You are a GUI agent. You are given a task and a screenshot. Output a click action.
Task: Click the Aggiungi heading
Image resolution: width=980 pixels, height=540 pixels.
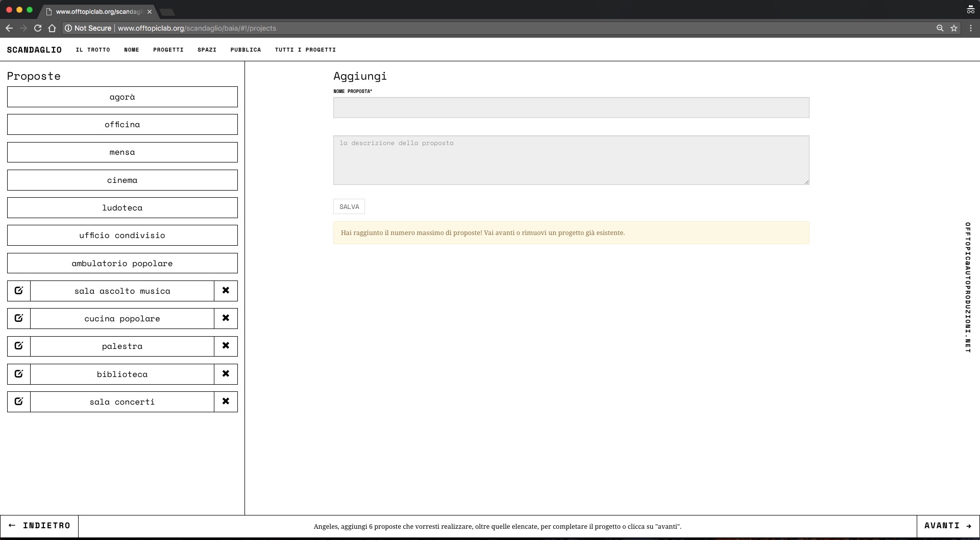click(x=360, y=76)
